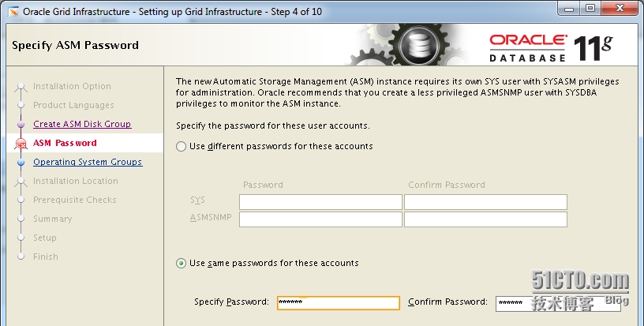Click the SYS Password field
The image size is (644, 326).
320,202
